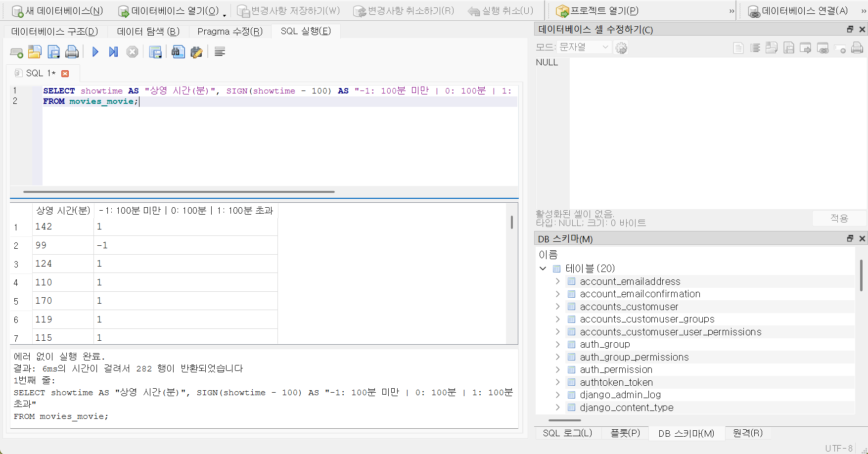The width and height of the screenshot is (868, 454).
Task: Execute the current line only
Action: point(113,52)
